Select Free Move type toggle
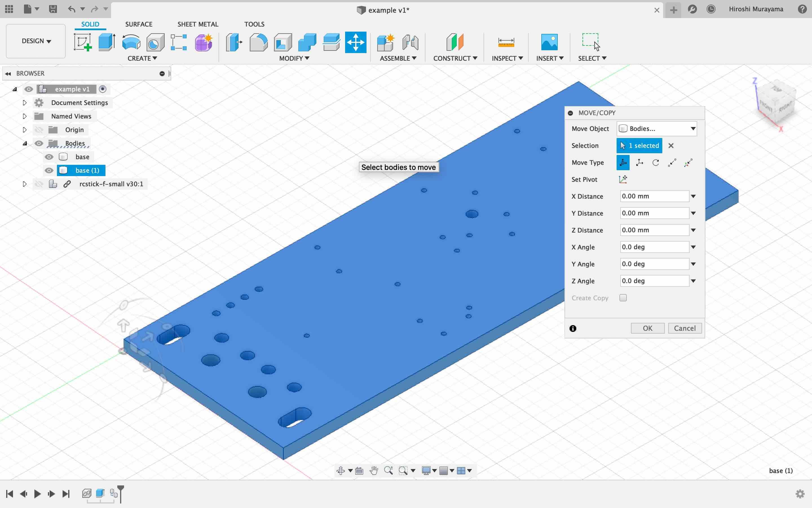This screenshot has width=812, height=508. tap(623, 163)
